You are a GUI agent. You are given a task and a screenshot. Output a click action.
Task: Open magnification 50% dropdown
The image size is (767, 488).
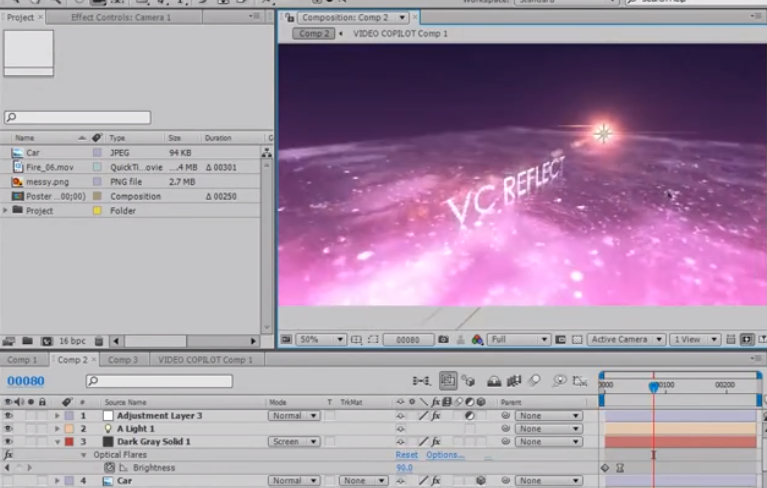pos(320,339)
